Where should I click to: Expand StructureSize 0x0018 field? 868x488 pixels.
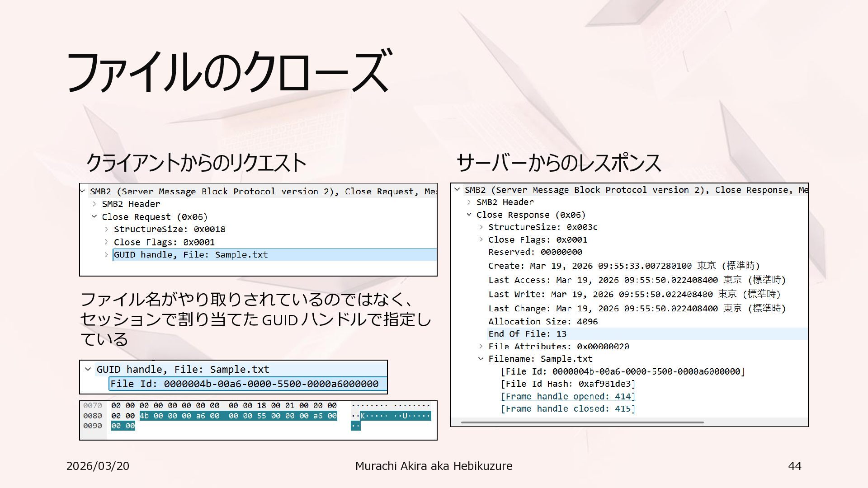pyautogui.click(x=106, y=230)
